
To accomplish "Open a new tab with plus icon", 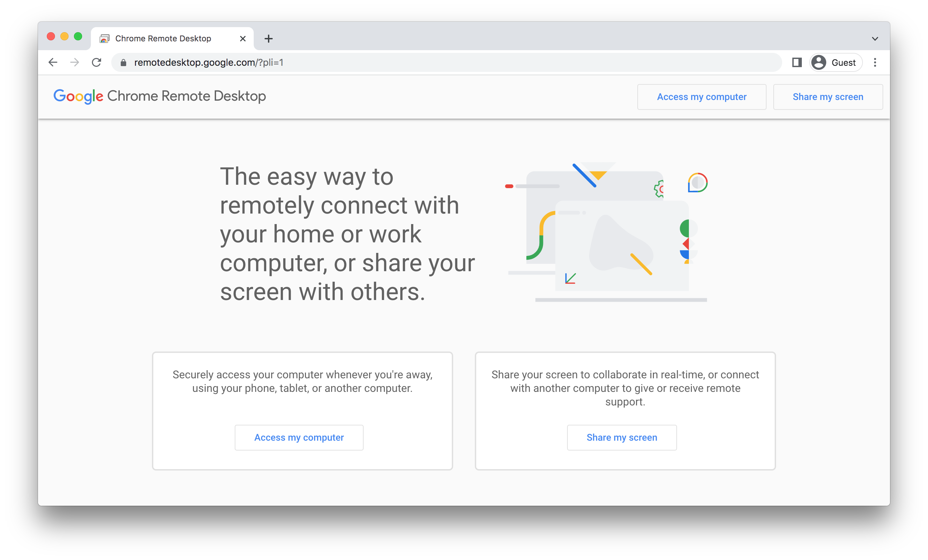I will tap(269, 39).
